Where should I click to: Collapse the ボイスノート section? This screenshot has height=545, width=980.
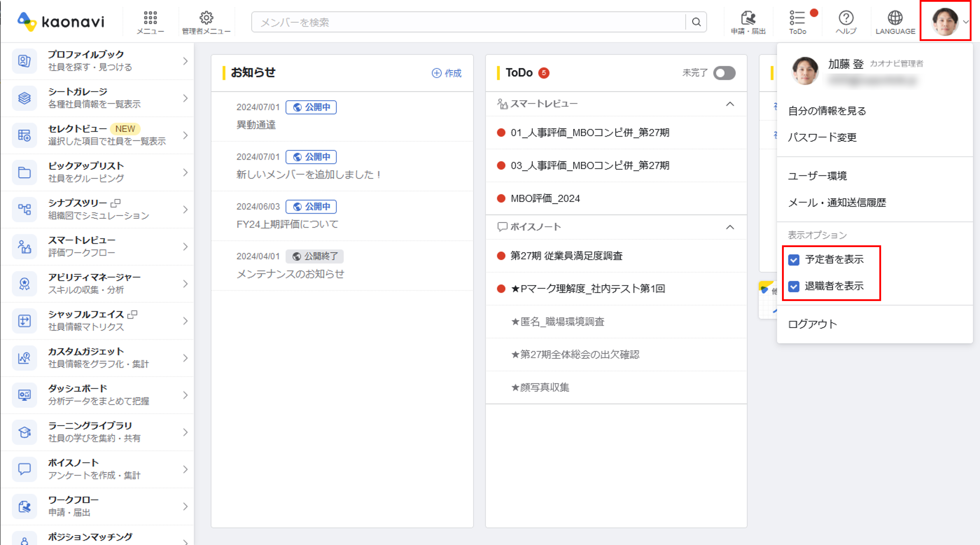point(730,227)
